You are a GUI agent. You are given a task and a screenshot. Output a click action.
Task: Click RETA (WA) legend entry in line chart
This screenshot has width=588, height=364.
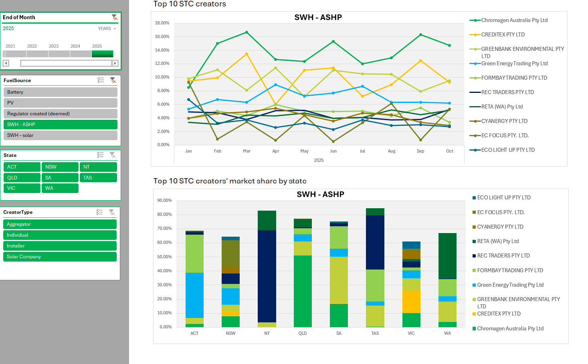click(x=496, y=107)
